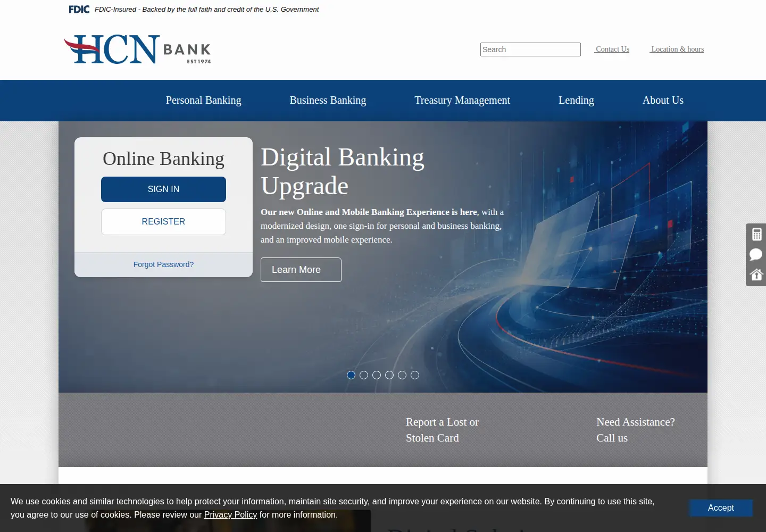The image size is (766, 532).
Task: Open the Business Banking menu
Action: 328,100
